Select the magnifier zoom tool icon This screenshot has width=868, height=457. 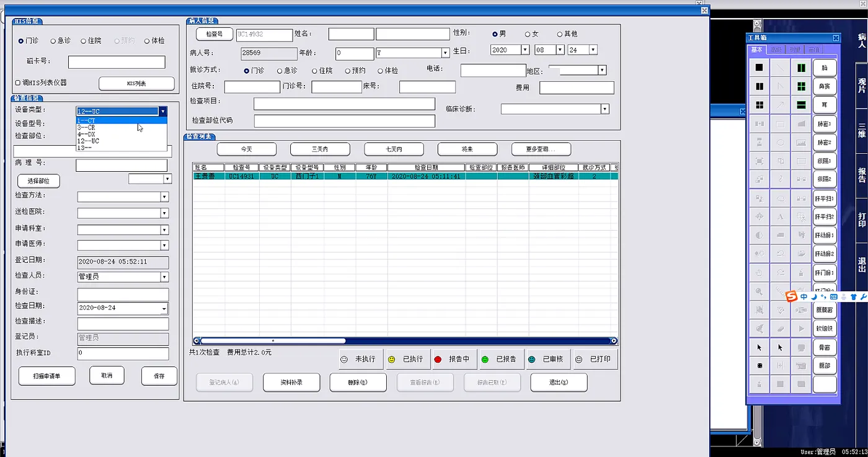(759, 290)
